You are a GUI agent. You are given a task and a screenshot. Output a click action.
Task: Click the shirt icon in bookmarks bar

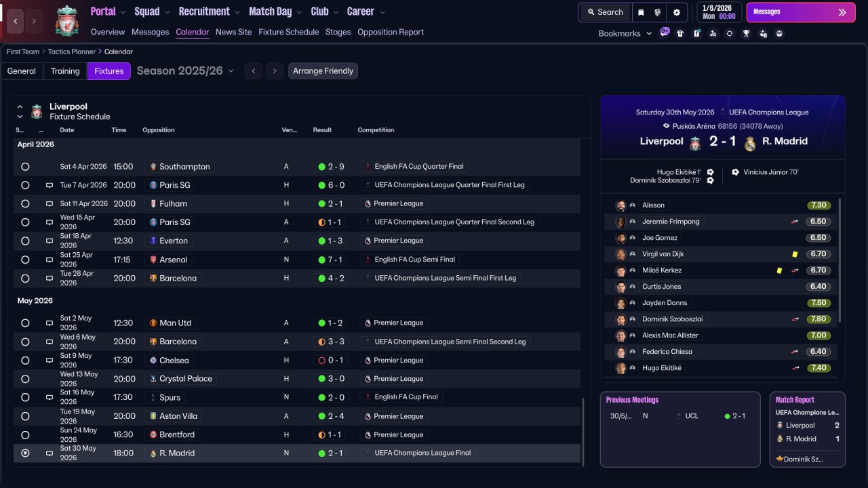pos(680,33)
